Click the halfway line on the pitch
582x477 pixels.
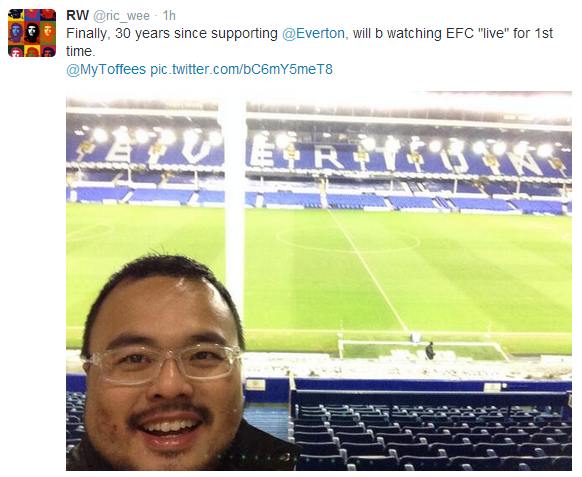tap(367, 269)
